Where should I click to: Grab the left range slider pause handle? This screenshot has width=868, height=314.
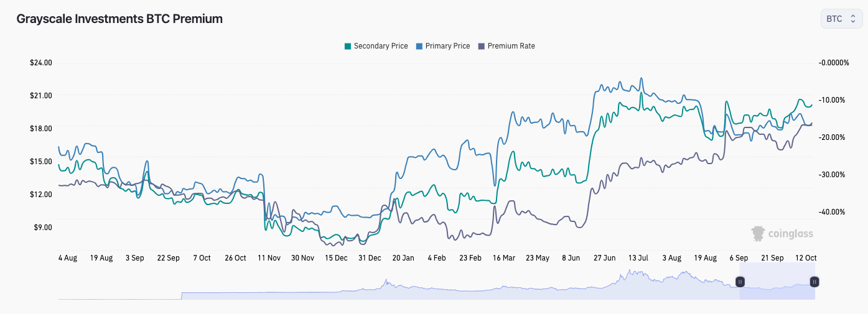(740, 282)
